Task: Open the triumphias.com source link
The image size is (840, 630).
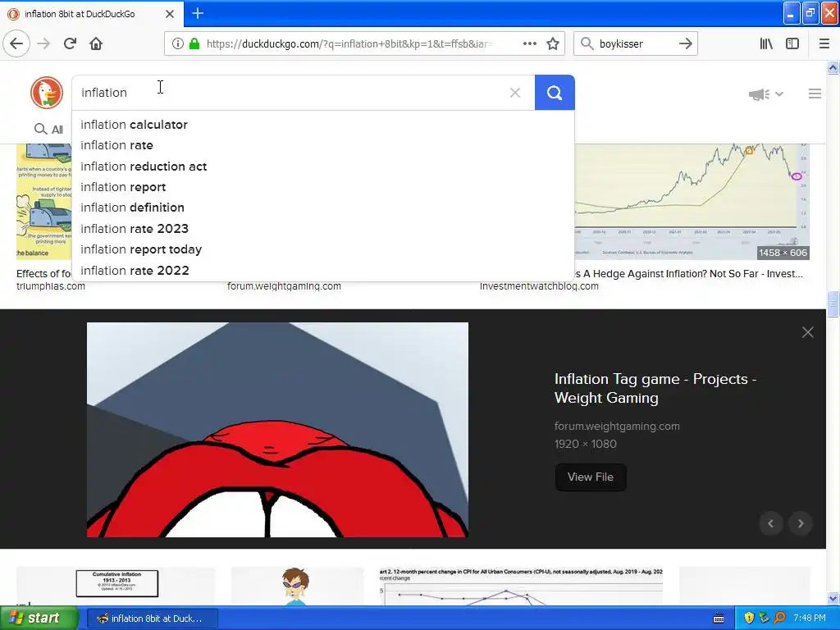Action: pyautogui.click(x=51, y=286)
